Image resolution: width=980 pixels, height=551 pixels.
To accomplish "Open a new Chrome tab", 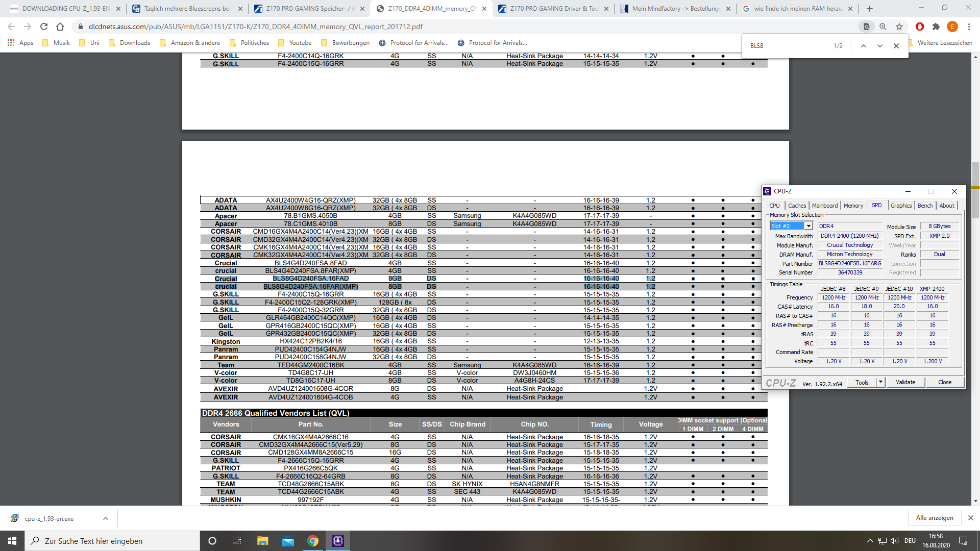I will (870, 9).
